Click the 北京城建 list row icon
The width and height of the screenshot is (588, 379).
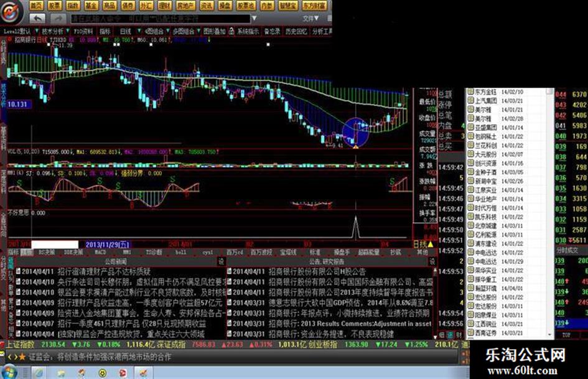pos(470,225)
